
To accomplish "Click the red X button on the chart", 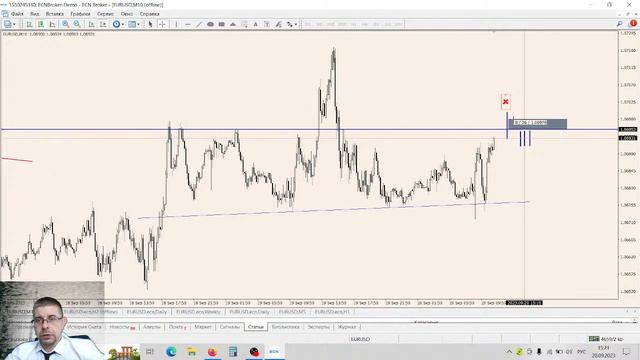I will [506, 102].
